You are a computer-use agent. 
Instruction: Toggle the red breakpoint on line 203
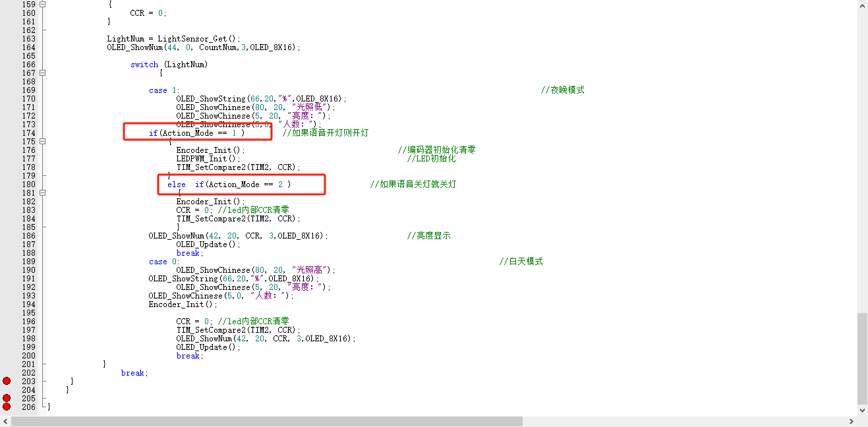pos(7,381)
